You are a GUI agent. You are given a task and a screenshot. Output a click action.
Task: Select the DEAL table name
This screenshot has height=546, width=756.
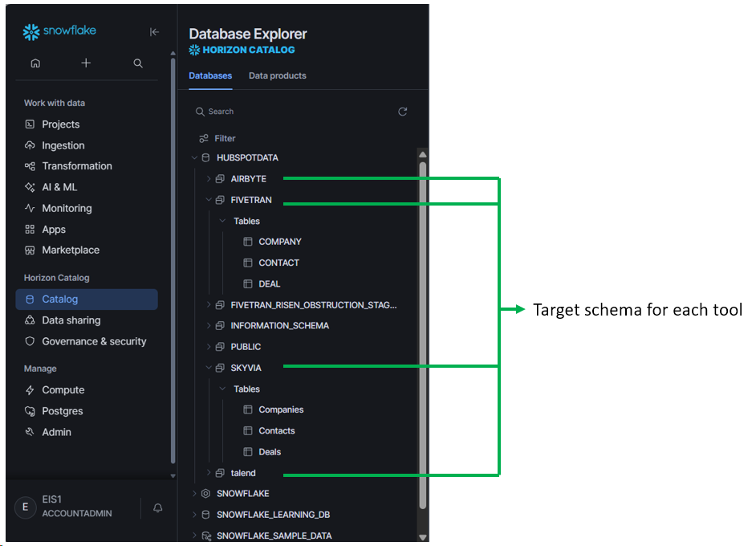tap(270, 284)
